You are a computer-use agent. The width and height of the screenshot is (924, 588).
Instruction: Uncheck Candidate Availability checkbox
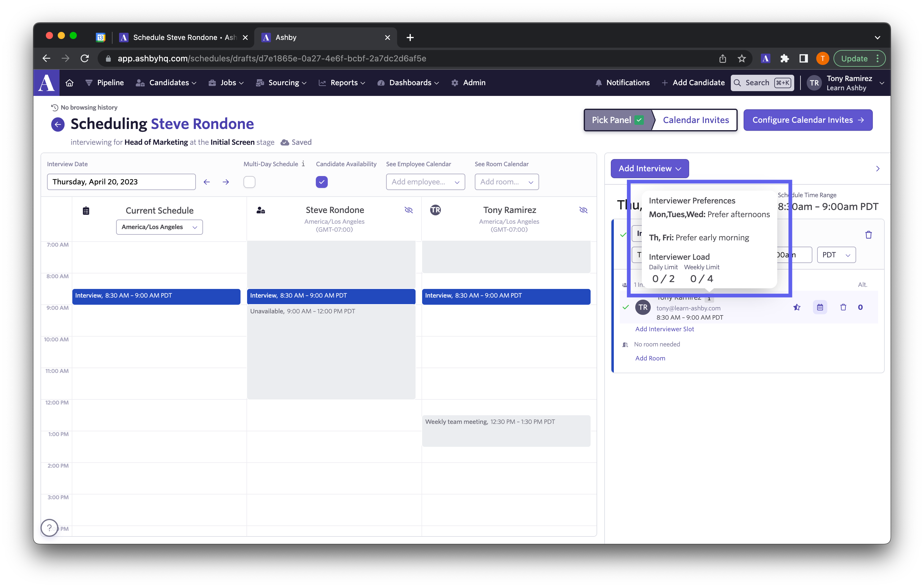pos(321,182)
